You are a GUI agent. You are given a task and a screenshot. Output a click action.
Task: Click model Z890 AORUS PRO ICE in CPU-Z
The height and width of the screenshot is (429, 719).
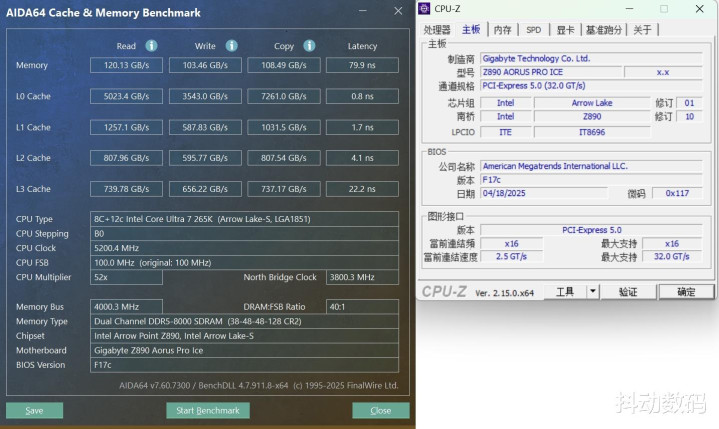click(551, 72)
